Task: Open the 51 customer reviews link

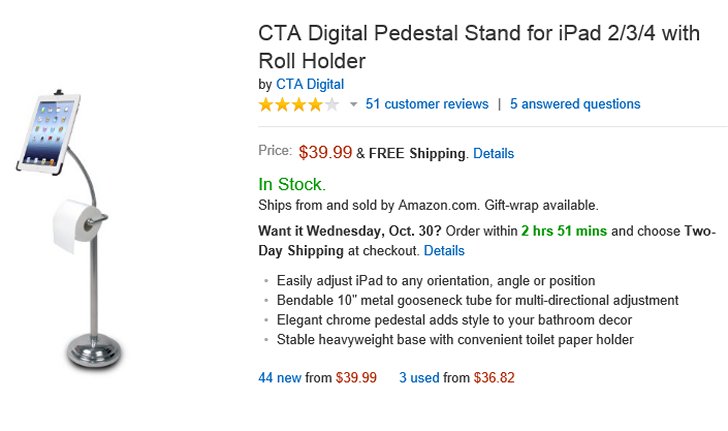Action: point(427,104)
